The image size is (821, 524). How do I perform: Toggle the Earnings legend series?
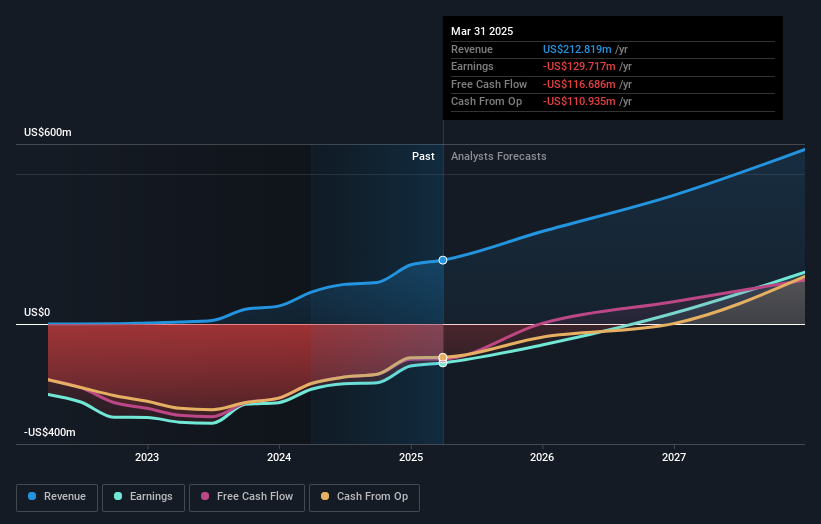click(x=143, y=497)
